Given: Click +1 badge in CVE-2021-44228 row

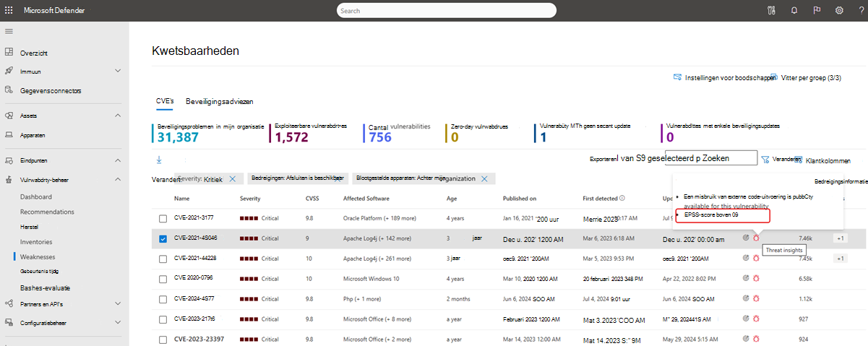Looking at the screenshot, I should pos(840,258).
